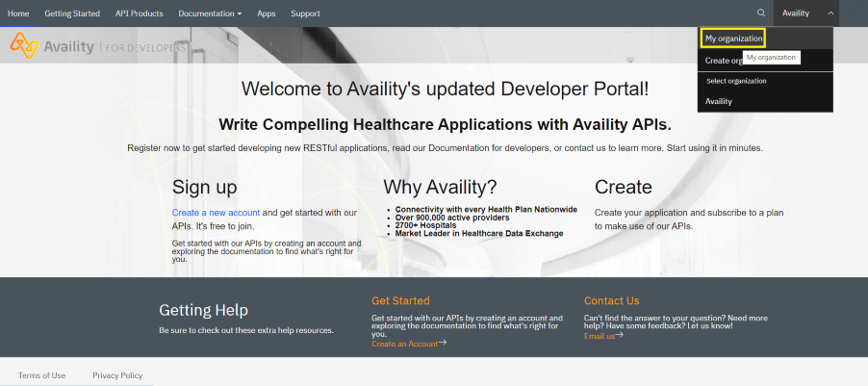Image resolution: width=868 pixels, height=386 pixels.
Task: Click 'Over 900,000 active providers' bullet
Action: pyautogui.click(x=452, y=218)
